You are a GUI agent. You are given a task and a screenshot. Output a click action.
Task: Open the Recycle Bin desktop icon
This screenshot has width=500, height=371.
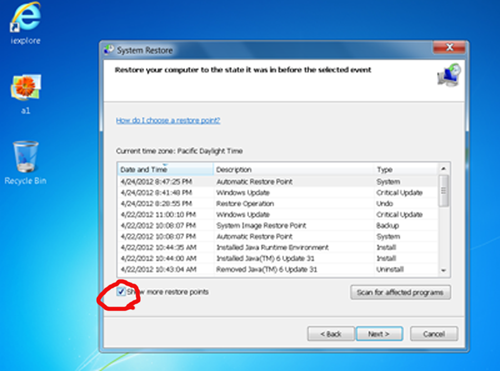[26, 162]
